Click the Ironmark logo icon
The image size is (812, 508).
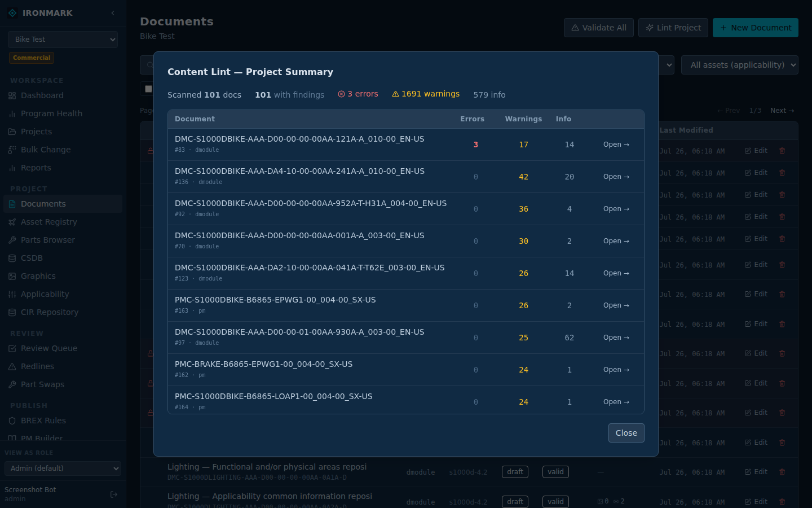pyautogui.click(x=12, y=13)
